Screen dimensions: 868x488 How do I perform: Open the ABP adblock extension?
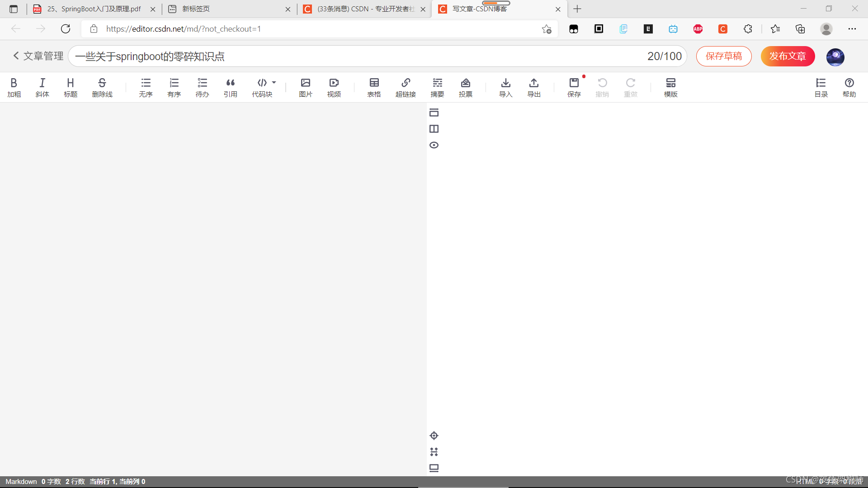point(698,29)
